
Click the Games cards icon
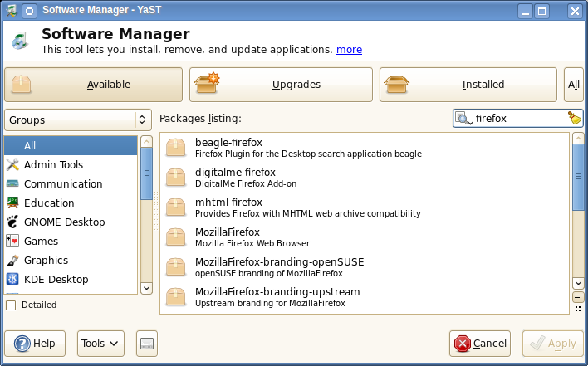12,241
